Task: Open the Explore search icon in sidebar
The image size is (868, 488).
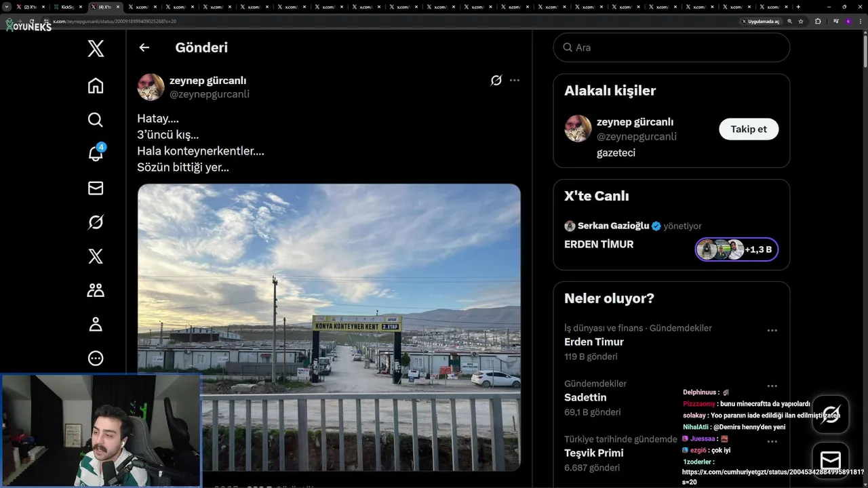Action: click(x=96, y=120)
